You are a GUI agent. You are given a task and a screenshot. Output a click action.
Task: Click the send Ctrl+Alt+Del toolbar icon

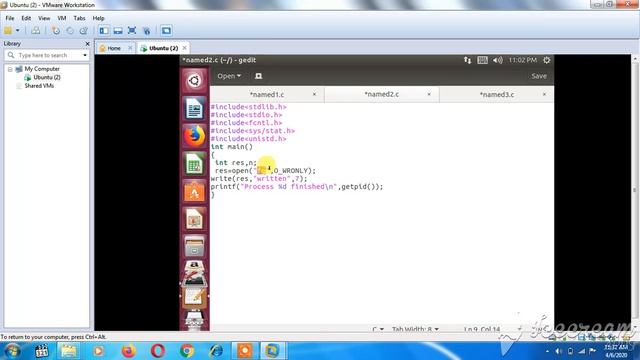point(36,31)
